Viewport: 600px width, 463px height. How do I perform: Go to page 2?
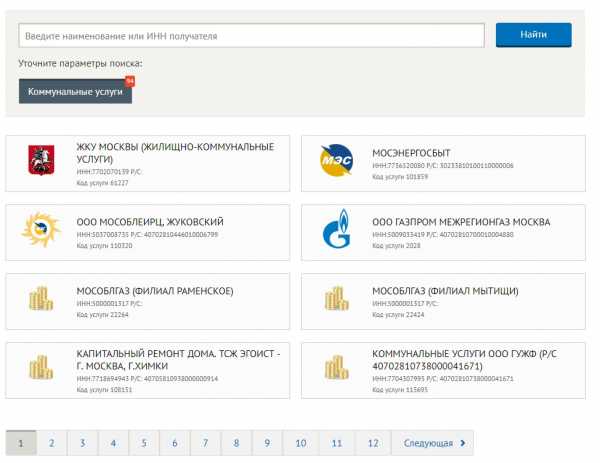pyautogui.click(x=52, y=443)
